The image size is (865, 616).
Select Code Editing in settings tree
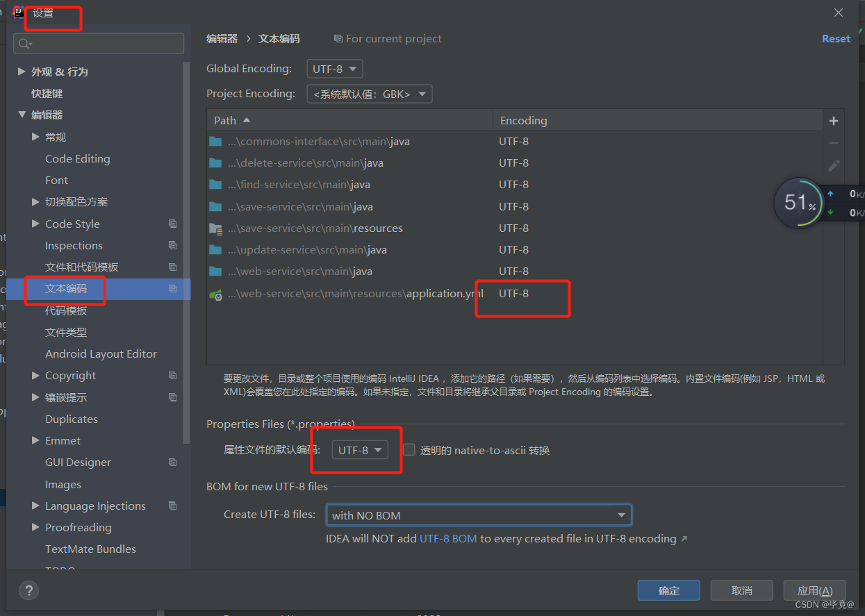[78, 158]
